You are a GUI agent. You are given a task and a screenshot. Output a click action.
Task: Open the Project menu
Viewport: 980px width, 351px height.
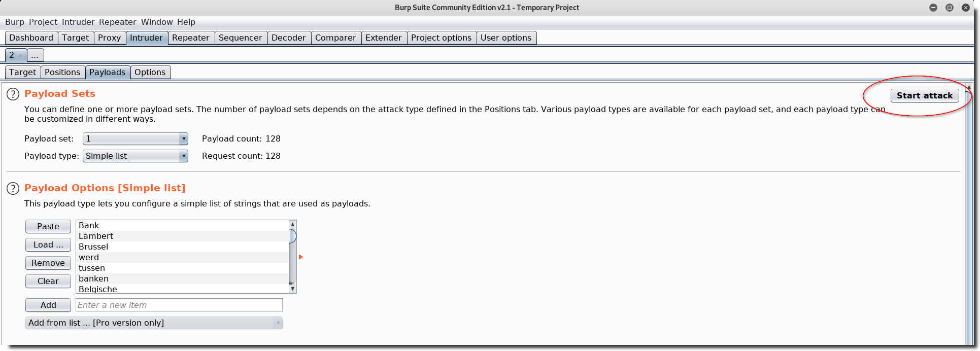(x=43, y=22)
